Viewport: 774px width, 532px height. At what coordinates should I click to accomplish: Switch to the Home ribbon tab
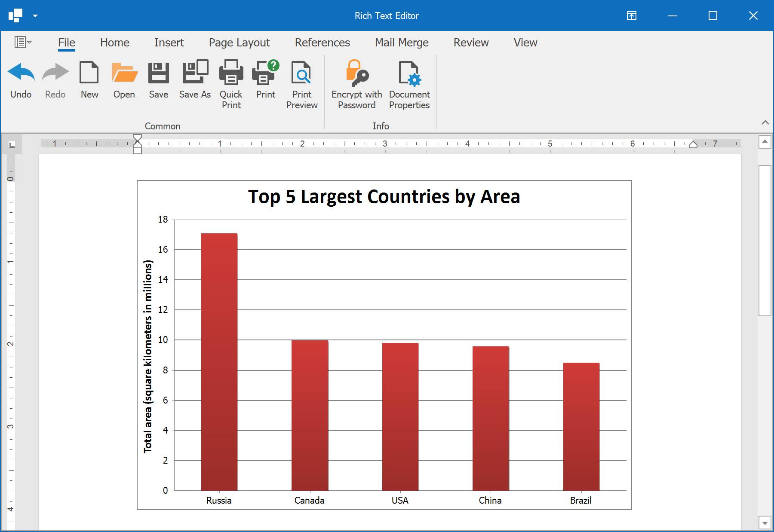point(114,43)
